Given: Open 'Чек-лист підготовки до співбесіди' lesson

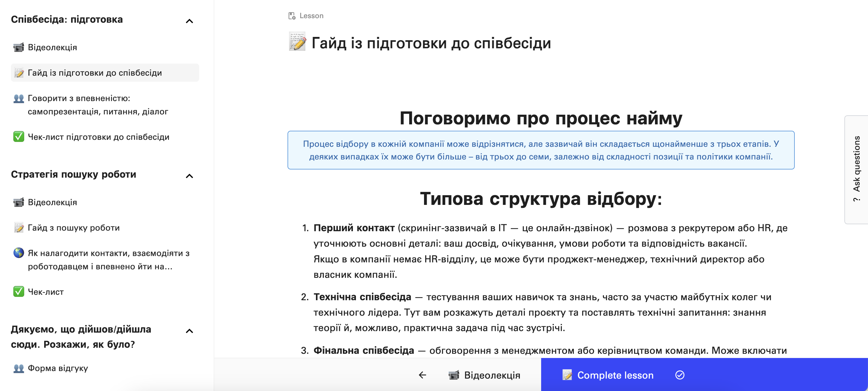Looking at the screenshot, I should tap(105, 137).
